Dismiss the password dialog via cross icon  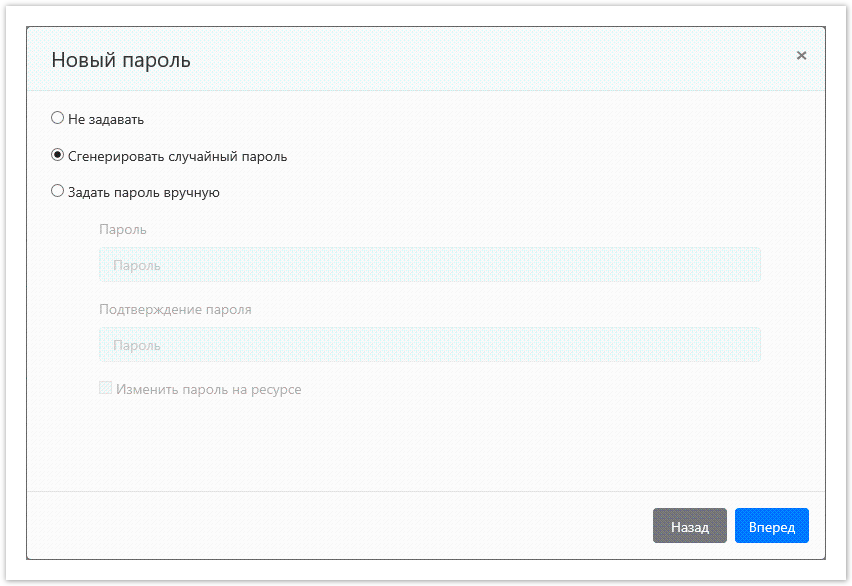click(x=801, y=56)
